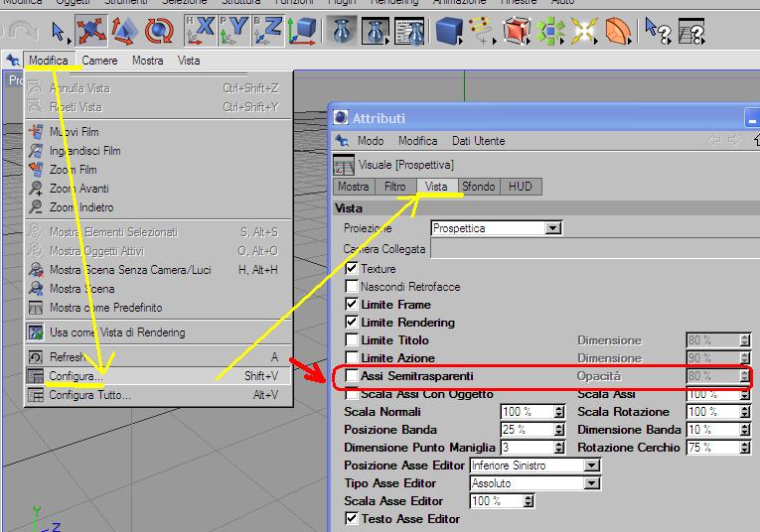Toggle Limite Rendering checkbox
The width and height of the screenshot is (760, 532).
(352, 323)
